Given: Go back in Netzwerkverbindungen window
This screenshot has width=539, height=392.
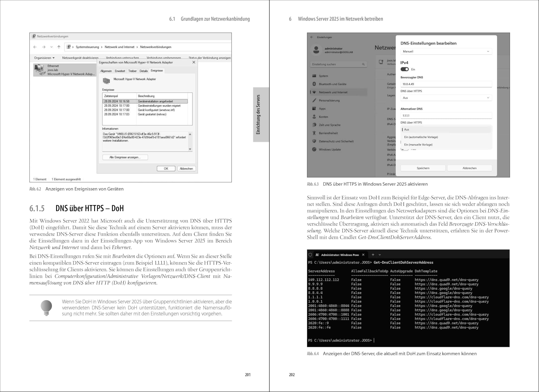Looking at the screenshot, I should click(x=35, y=47).
